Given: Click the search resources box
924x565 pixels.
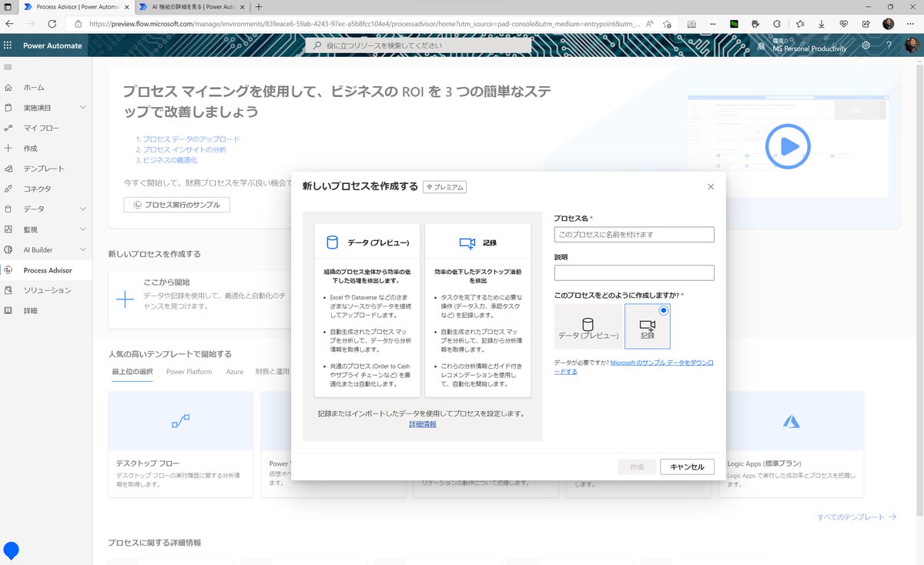Looking at the screenshot, I should 418,45.
